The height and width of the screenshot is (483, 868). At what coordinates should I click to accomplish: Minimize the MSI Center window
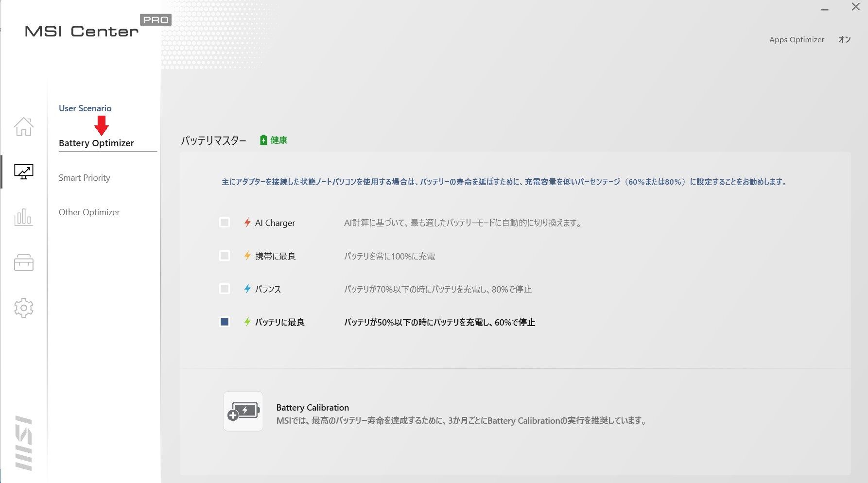click(825, 9)
